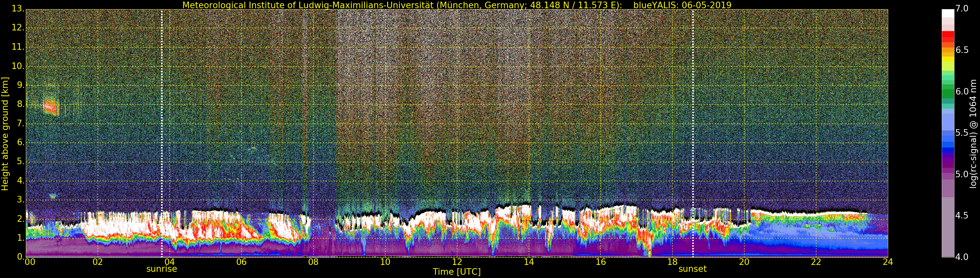980x278 pixels.
Task: Click the blue segment near 5.5 on colorbar
Action: tap(948, 133)
